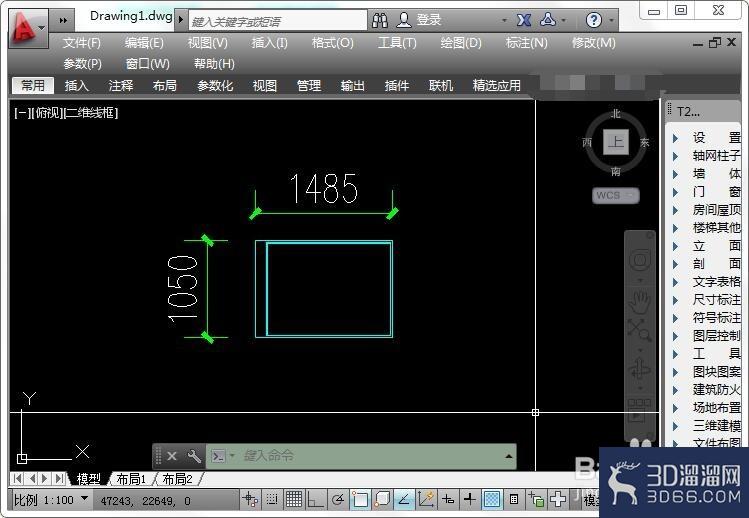Open the AutoCAD application menu logo
Screen dimensions: 749x518
[x=24, y=28]
